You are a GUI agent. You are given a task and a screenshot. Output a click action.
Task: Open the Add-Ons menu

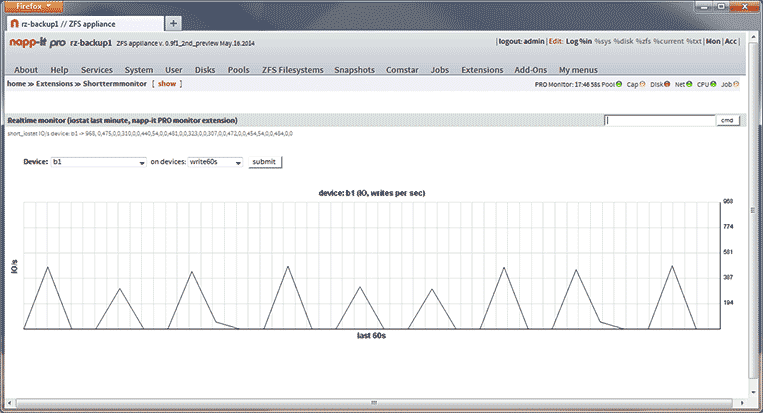point(531,70)
